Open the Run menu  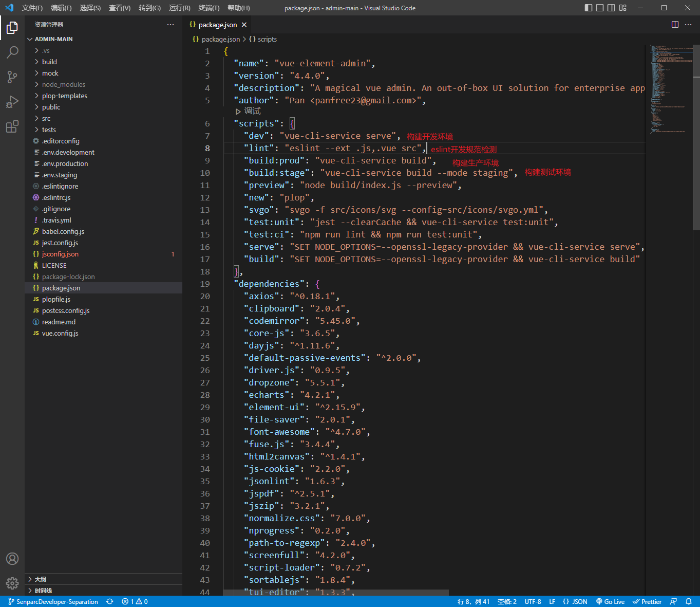179,8
